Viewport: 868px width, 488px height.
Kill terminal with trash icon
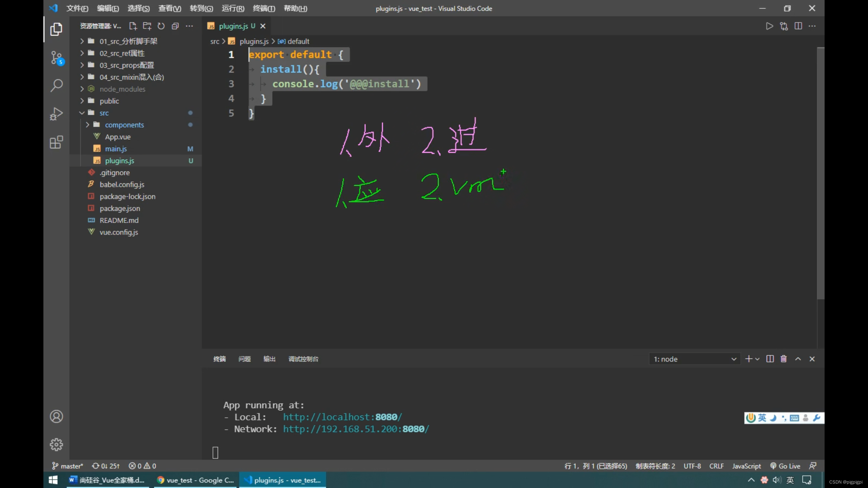(x=784, y=359)
